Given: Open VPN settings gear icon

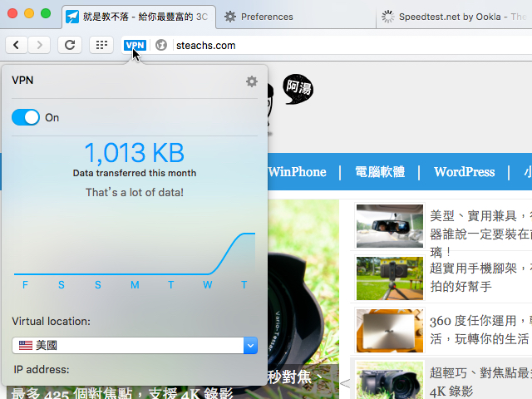Looking at the screenshot, I should [252, 81].
